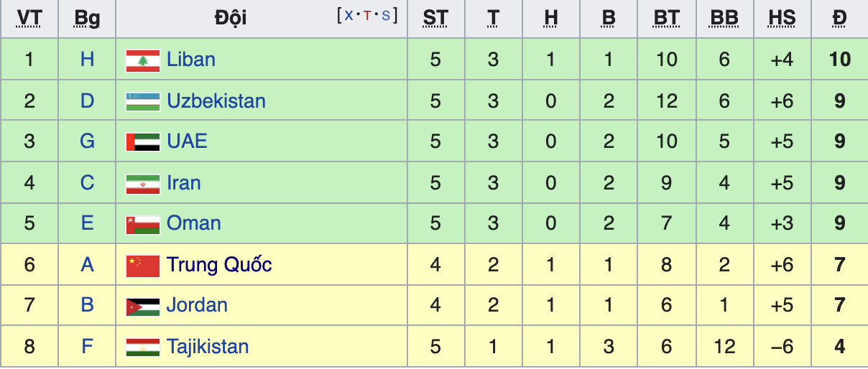Click the 's' edit template link
Image resolution: width=868 pixels, height=369 pixels.
pyautogui.click(x=386, y=16)
